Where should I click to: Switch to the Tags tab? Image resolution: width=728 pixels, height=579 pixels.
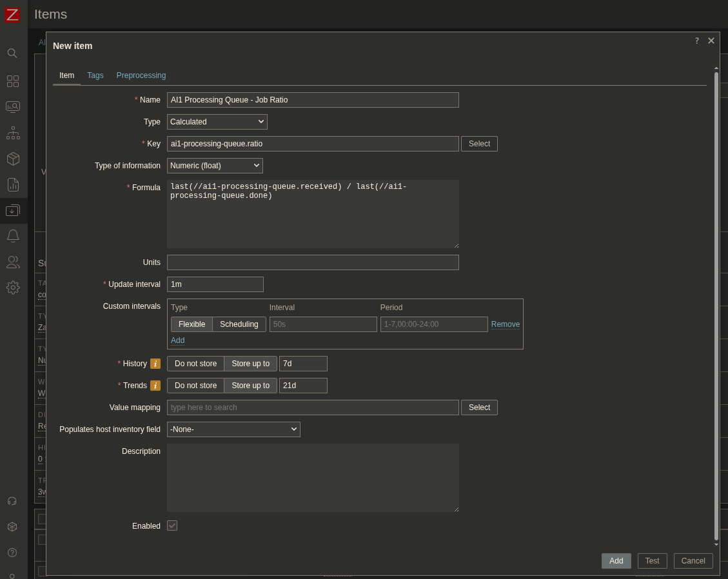point(95,75)
